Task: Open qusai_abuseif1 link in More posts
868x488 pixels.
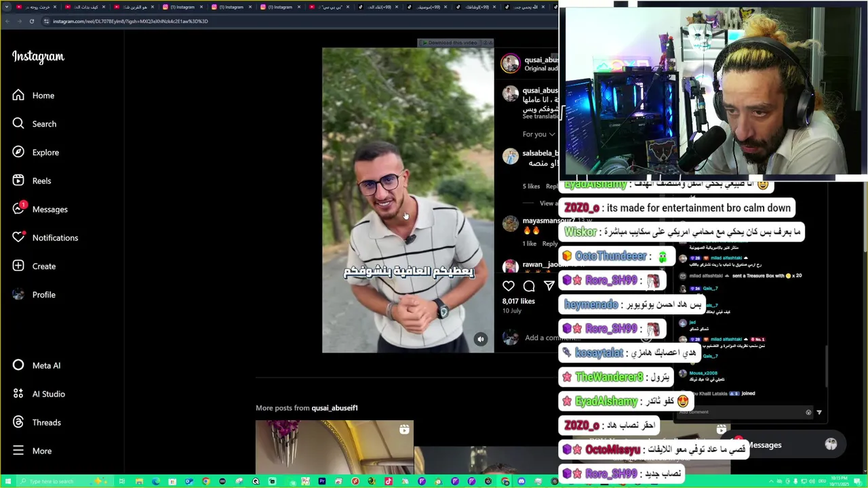Action: [x=334, y=408]
